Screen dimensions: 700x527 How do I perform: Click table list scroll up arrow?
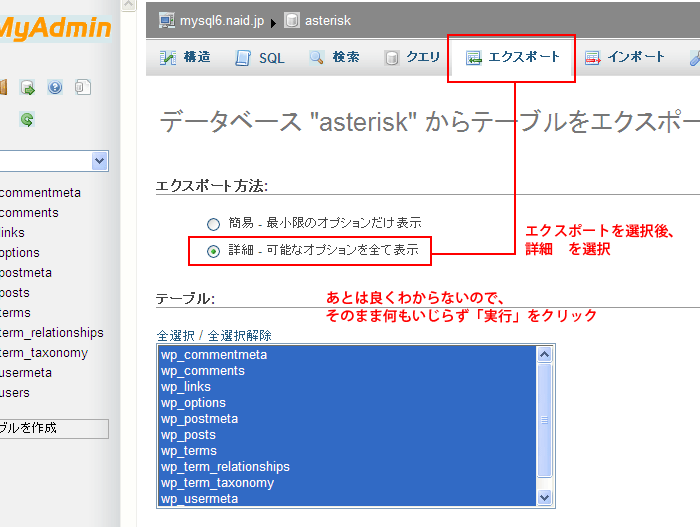pos(545,354)
